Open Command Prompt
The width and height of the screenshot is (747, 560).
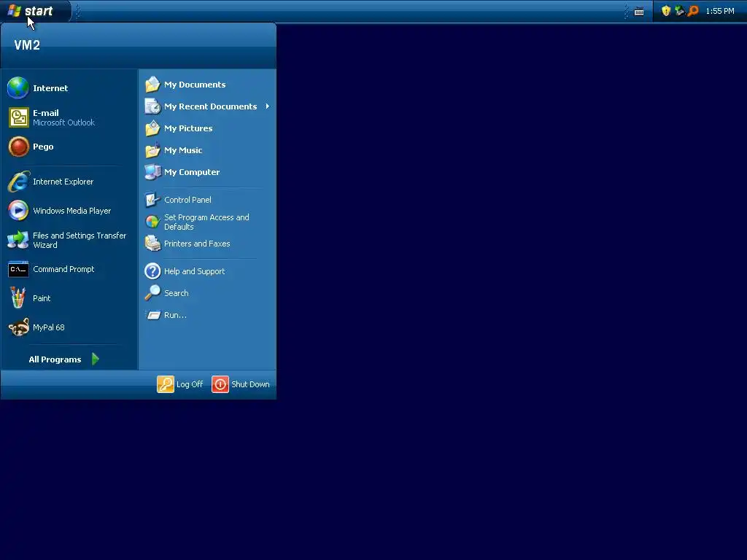point(69,269)
